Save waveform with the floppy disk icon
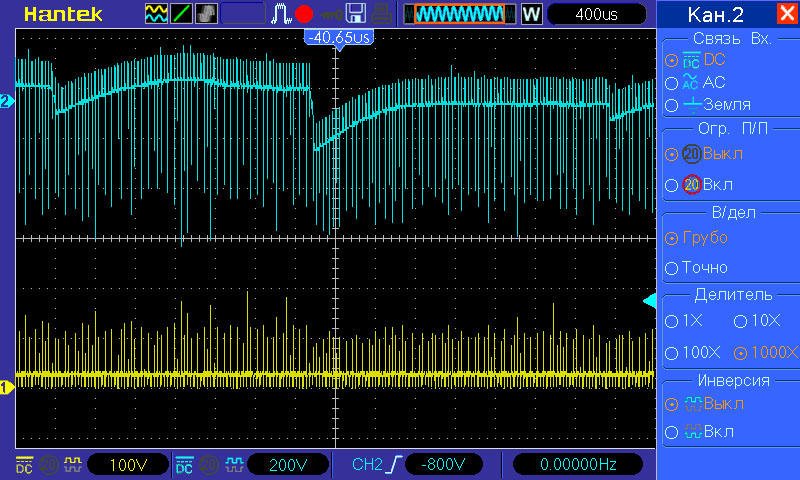 [x=356, y=13]
